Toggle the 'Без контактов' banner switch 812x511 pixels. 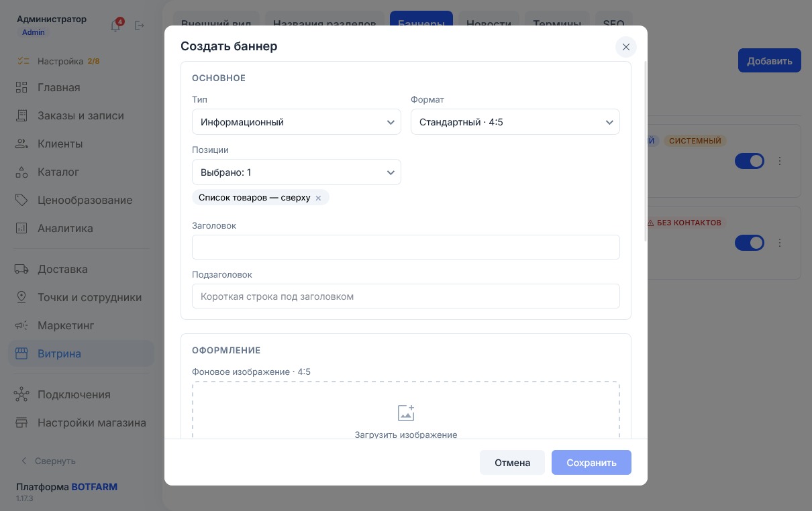(x=750, y=242)
